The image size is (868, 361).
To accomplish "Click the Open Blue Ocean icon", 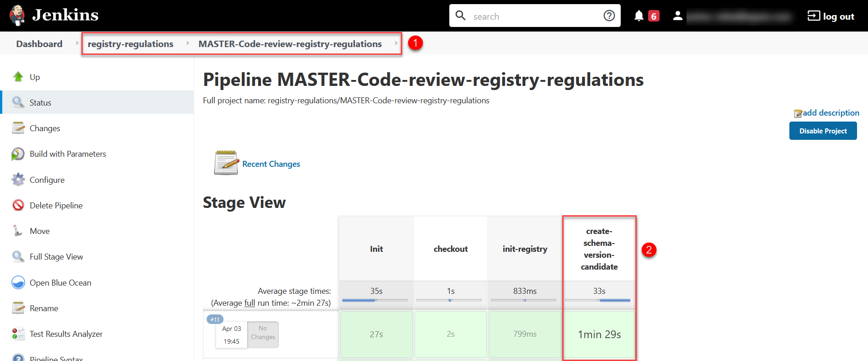I will (x=18, y=282).
